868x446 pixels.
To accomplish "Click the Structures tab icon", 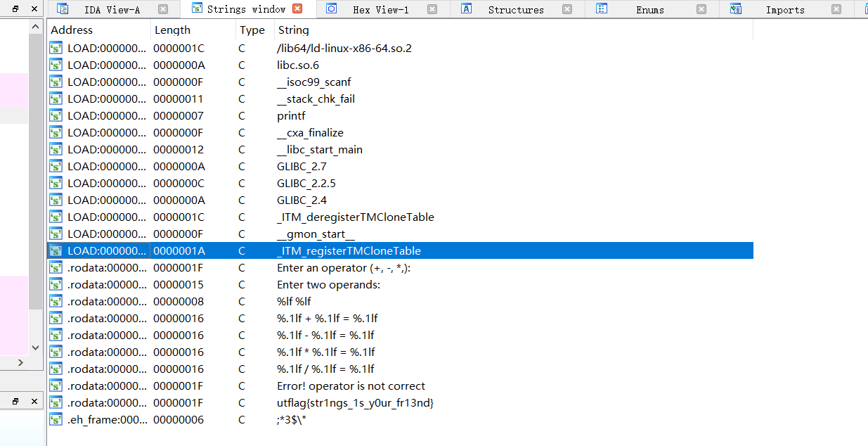I will tap(466, 9).
